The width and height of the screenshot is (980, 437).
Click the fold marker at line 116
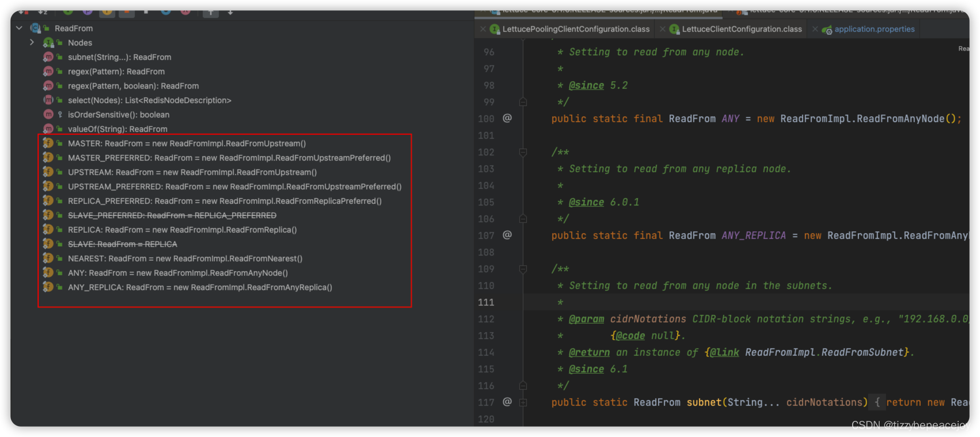coord(523,386)
